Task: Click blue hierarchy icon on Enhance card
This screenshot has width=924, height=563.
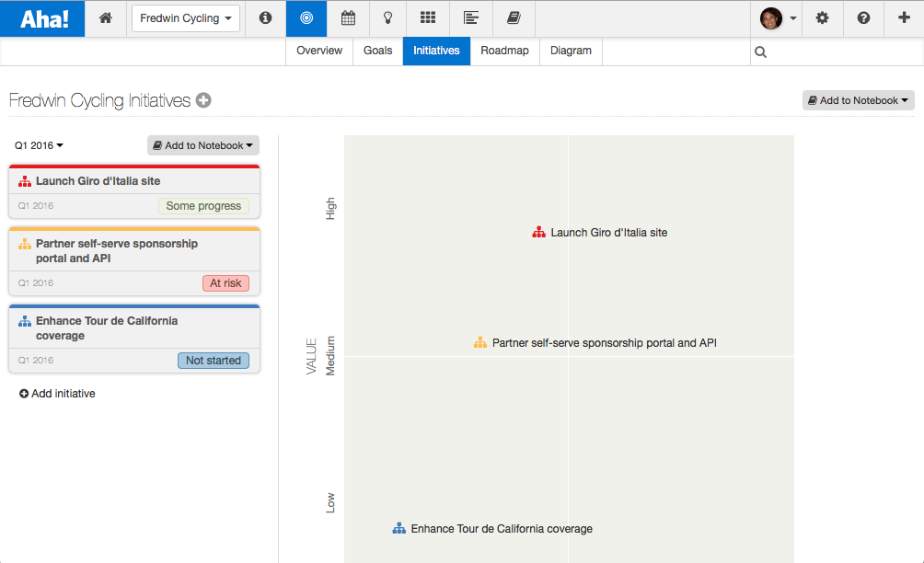Action: 25,321
